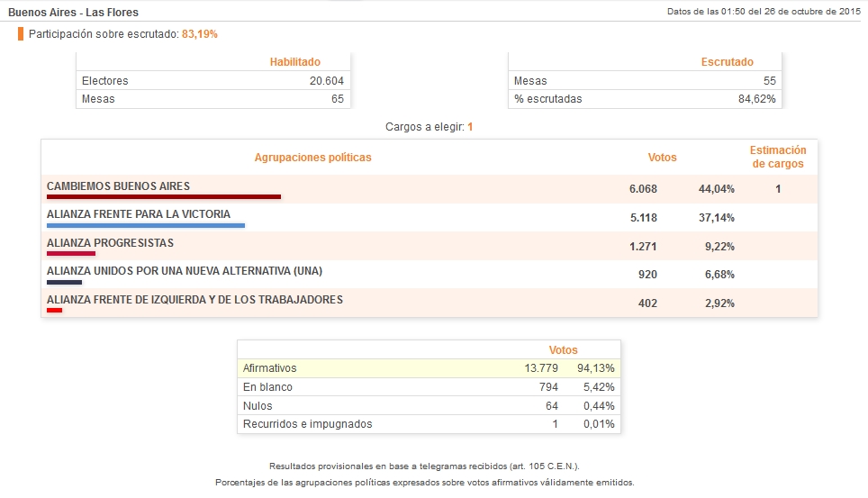Select ALIANZA PROGRESISTAS row name
The image size is (868, 498).
(110, 243)
